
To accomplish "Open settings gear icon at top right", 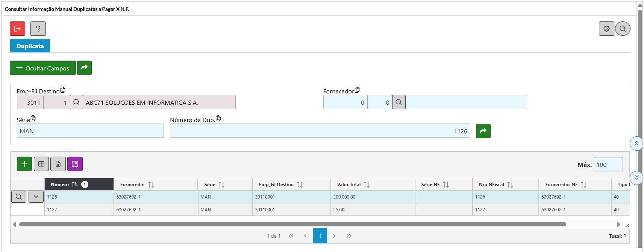I will tap(606, 29).
